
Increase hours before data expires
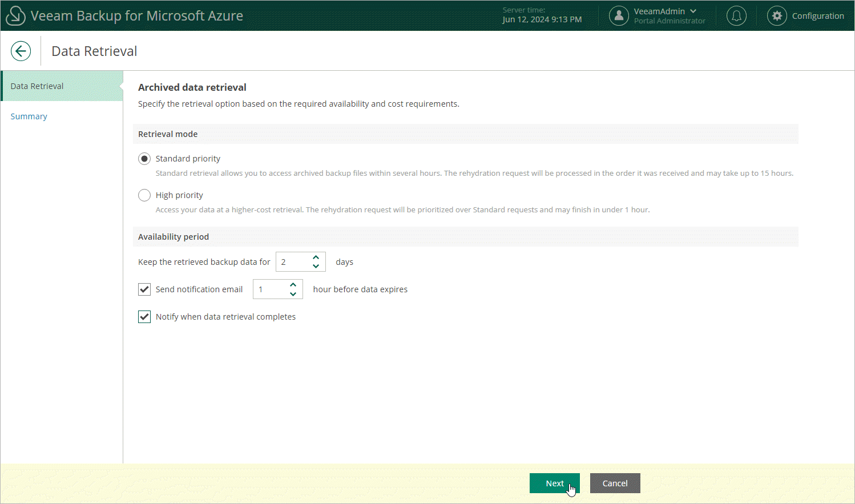(293, 285)
